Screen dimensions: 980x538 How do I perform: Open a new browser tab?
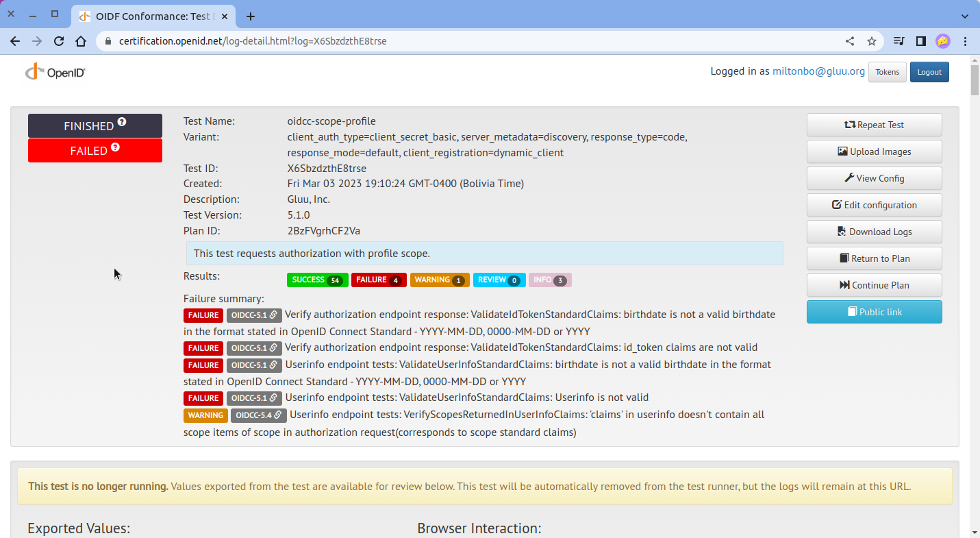(x=251, y=16)
